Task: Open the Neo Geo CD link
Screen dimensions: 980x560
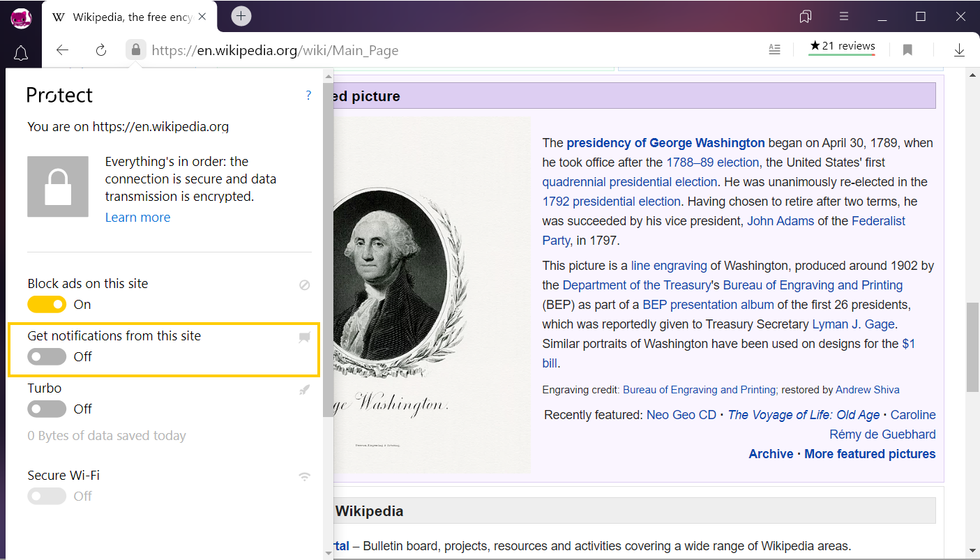Action: (681, 415)
